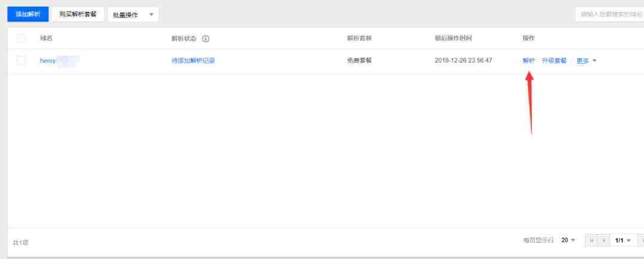Click the 操作 column header

point(528,39)
